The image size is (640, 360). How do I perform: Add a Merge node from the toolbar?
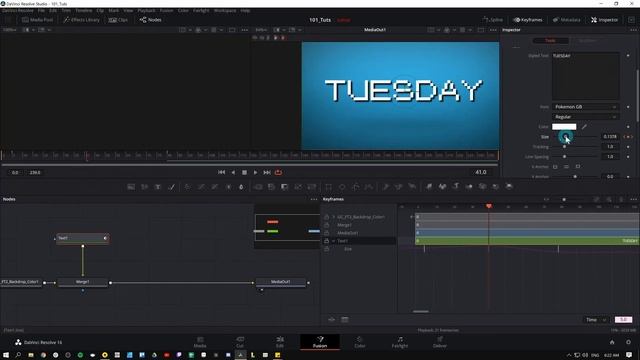click(x=258, y=187)
